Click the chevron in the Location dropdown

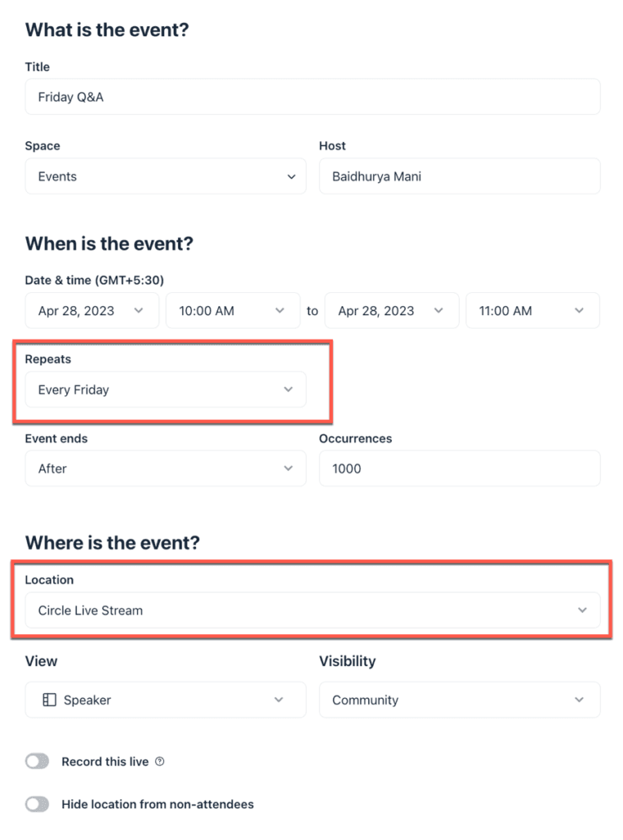point(582,610)
